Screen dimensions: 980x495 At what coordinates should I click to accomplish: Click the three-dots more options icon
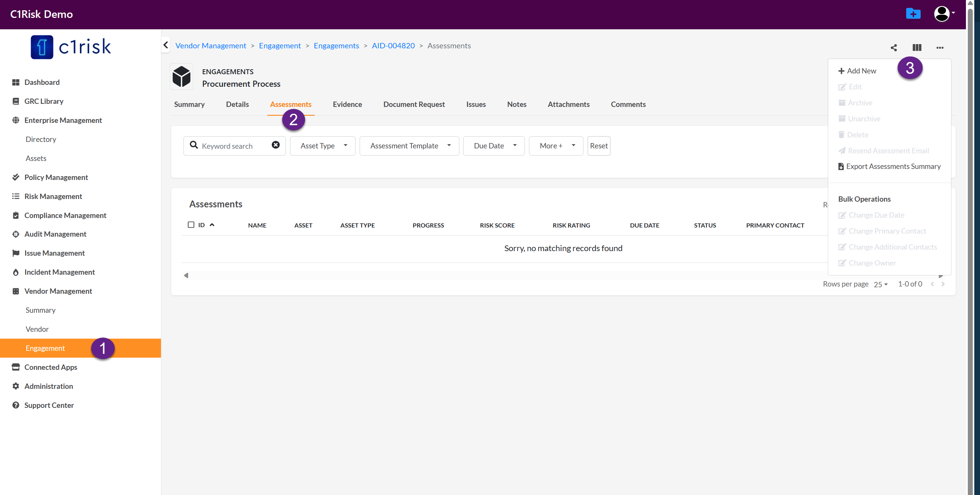pos(940,48)
